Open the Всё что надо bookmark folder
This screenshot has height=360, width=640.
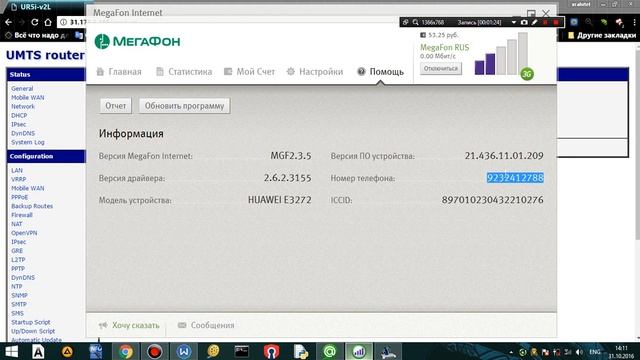pos(36,36)
